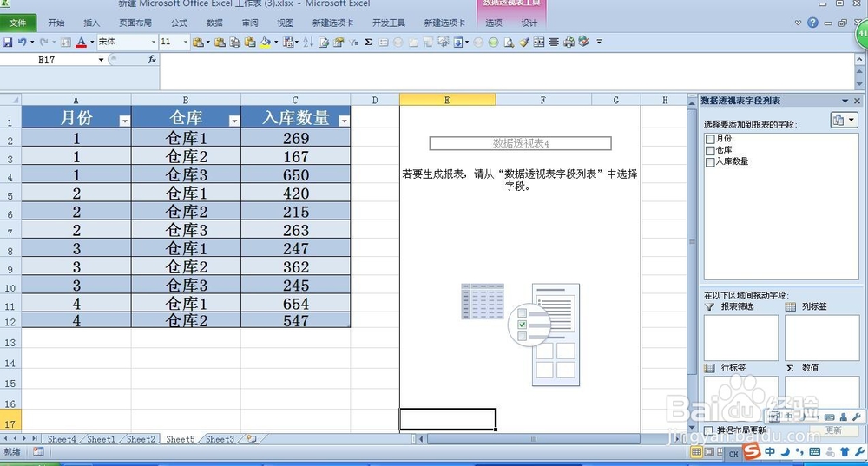The image size is (868, 466).
Task: Select column E header
Action: click(x=447, y=100)
